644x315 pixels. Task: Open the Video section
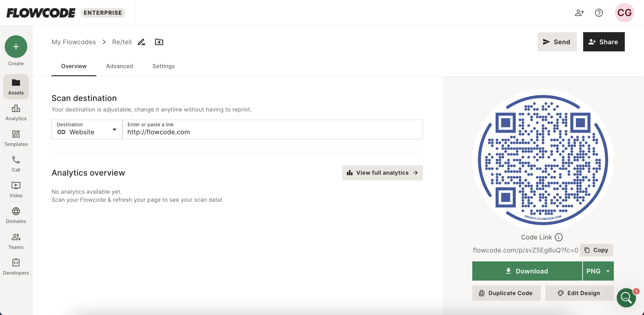pos(16,190)
